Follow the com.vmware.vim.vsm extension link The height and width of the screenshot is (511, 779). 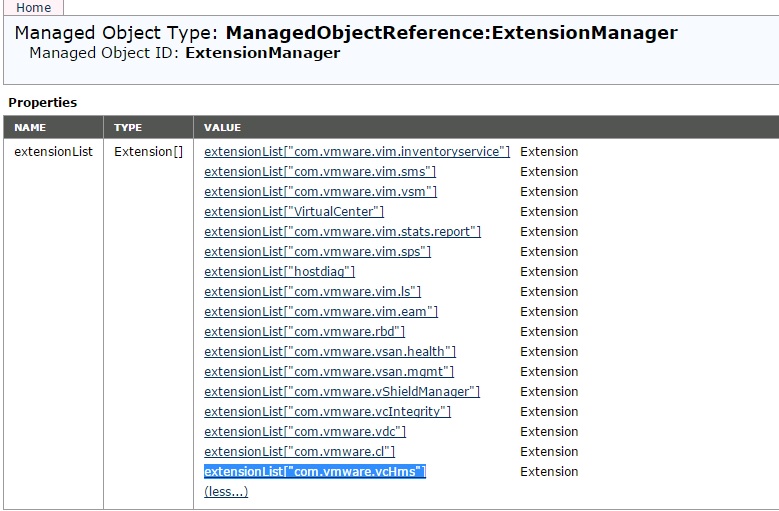[x=320, y=192]
